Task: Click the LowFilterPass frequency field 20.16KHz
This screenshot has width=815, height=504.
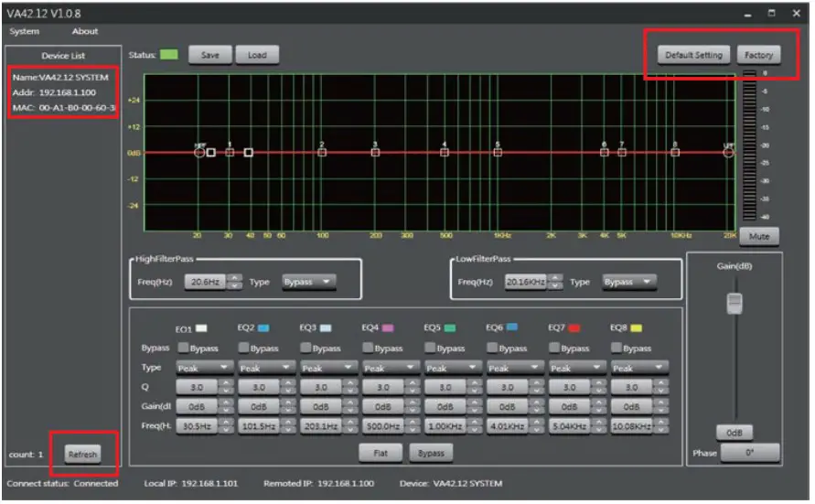Action: click(x=525, y=282)
